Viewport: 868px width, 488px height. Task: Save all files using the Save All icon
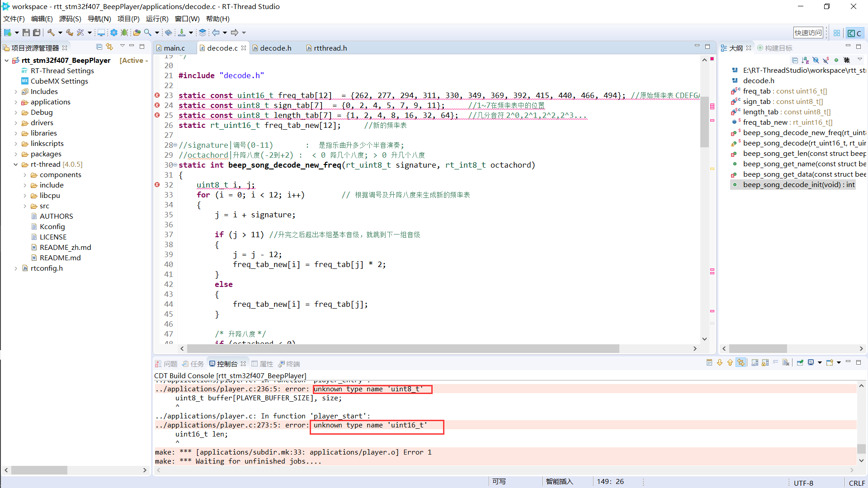tap(36, 33)
